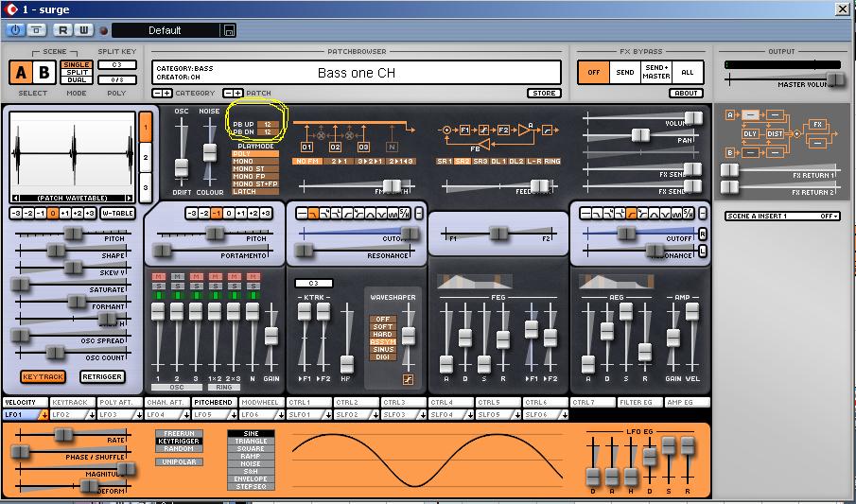
Task: Show previous wavetable with the left arrow
Action: 16,199
